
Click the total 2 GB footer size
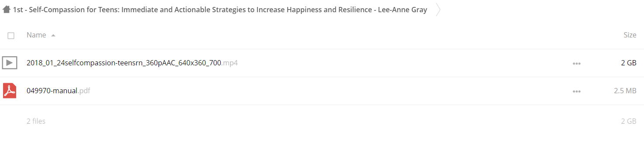click(629, 121)
